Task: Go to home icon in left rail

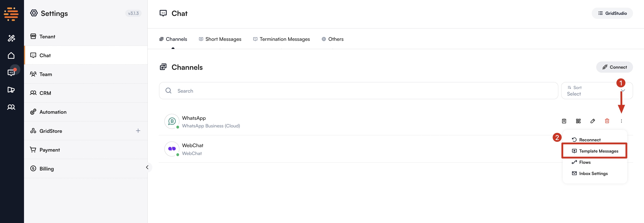Action: [x=11, y=55]
